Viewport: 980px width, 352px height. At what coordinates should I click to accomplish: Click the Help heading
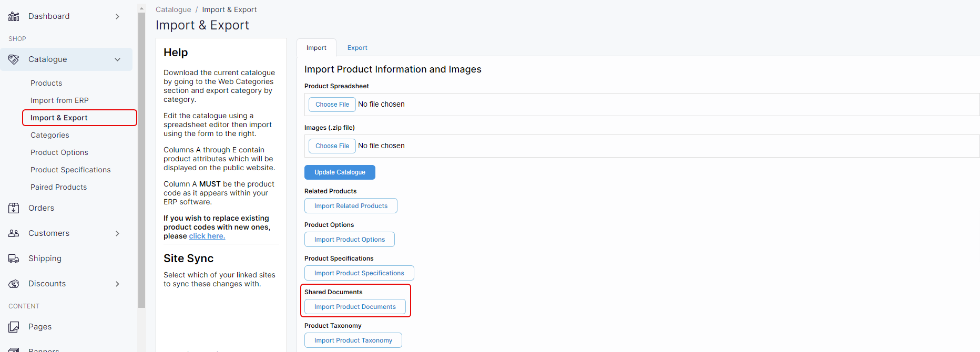click(176, 53)
